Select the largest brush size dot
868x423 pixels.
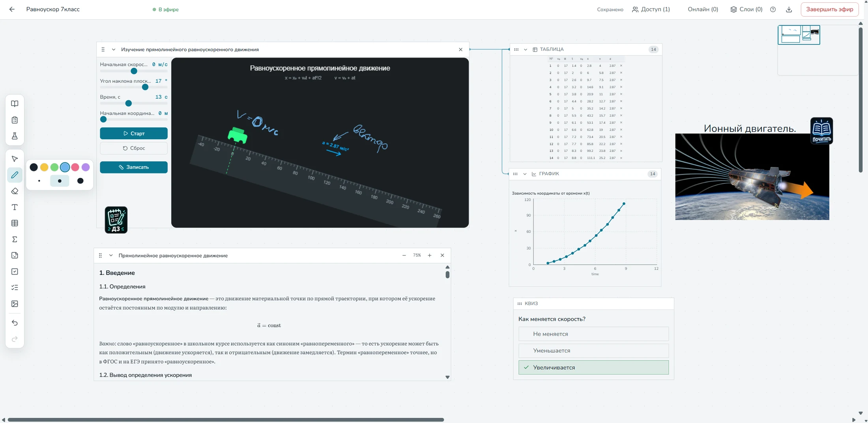80,181
